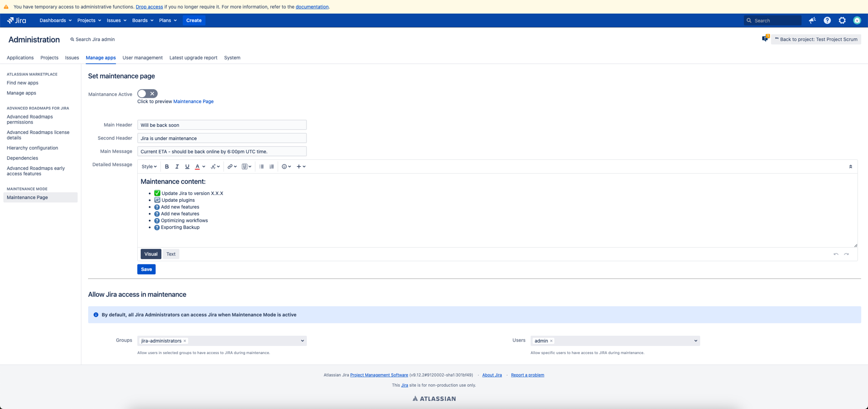Viewport: 868px width, 409px height.
Task: Open the text color picker arrow
Action: tap(204, 167)
